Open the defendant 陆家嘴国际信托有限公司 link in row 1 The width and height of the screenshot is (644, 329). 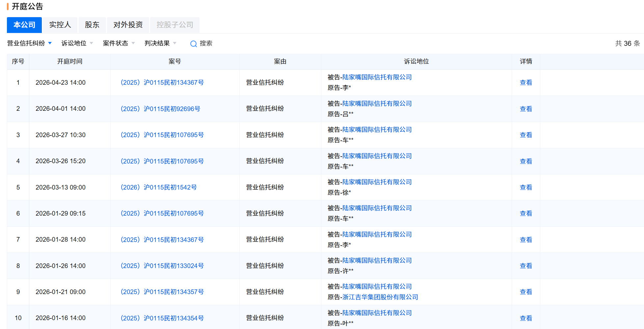coord(377,77)
